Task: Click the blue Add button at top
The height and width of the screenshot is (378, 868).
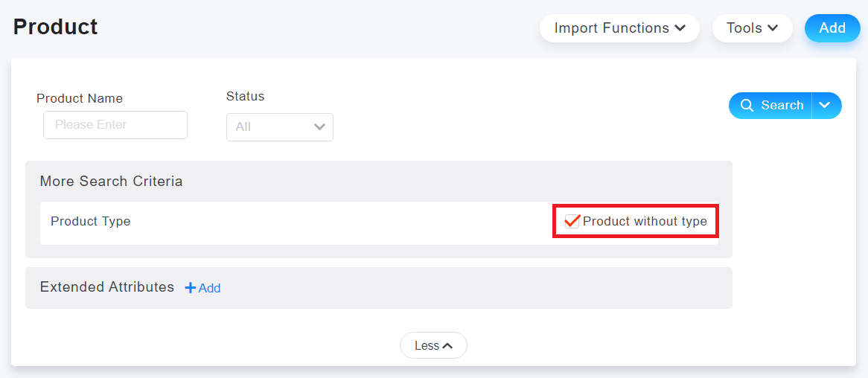Action: (x=832, y=28)
